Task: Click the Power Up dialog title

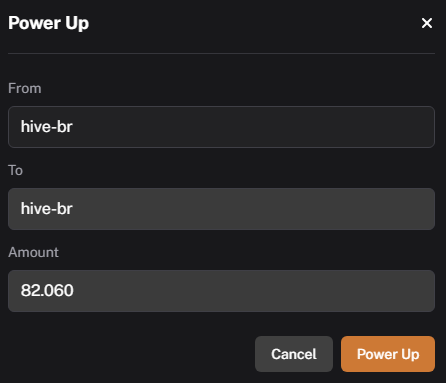Action: 49,23
